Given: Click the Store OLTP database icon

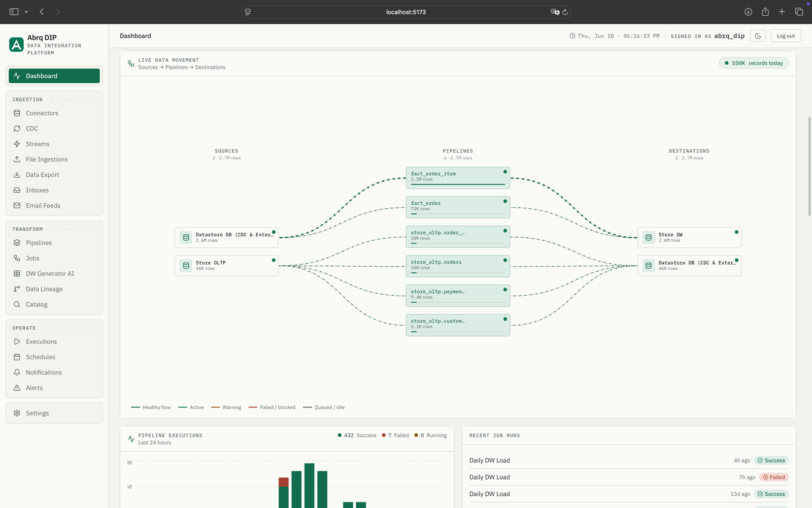Looking at the screenshot, I should (x=186, y=265).
